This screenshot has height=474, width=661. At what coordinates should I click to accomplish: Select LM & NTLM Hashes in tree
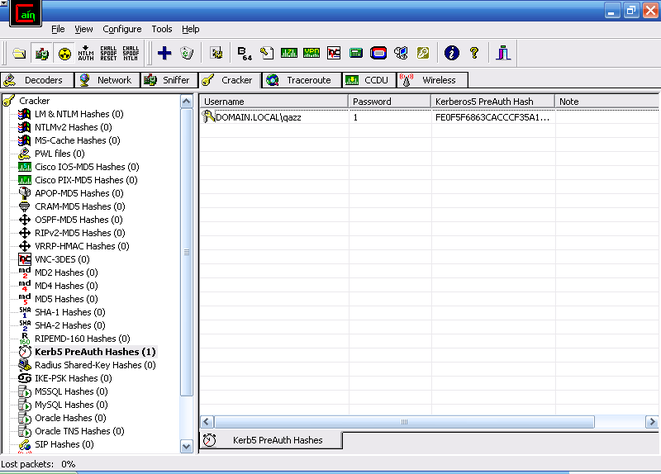pyautogui.click(x=78, y=114)
